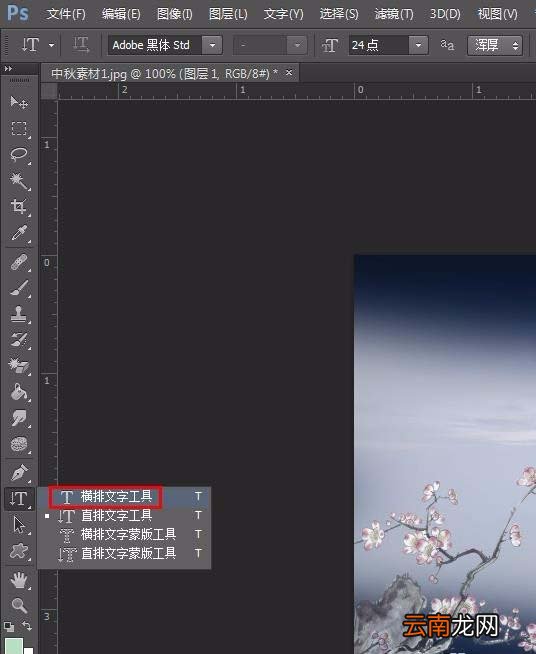Select the Paint Bucket tool
Viewport: 536px width, 654px height.
19,392
